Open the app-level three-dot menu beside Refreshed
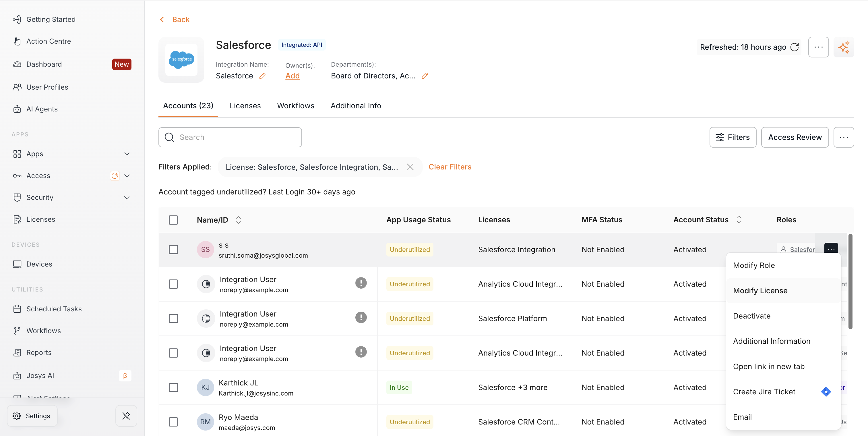Viewport: 868px width, 436px height. click(818, 47)
